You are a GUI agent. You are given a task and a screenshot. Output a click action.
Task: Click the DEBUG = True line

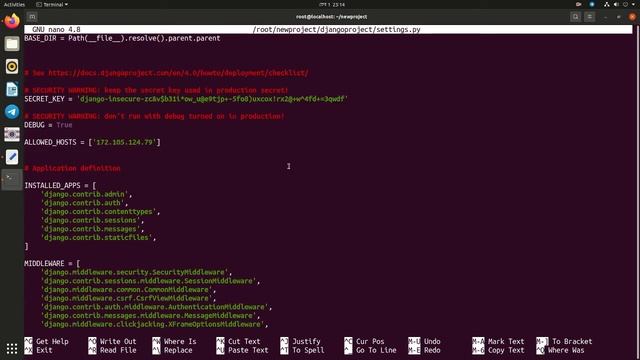pyautogui.click(x=48, y=125)
